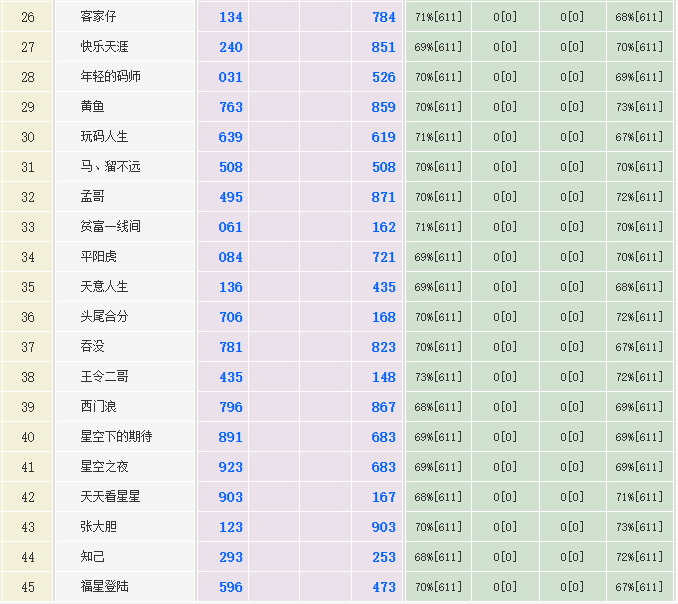Click the row number 33 cell

click(x=28, y=227)
